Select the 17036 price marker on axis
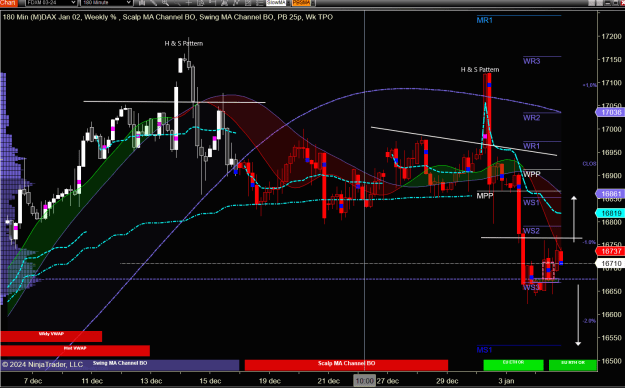625x388 pixels. (x=610, y=112)
